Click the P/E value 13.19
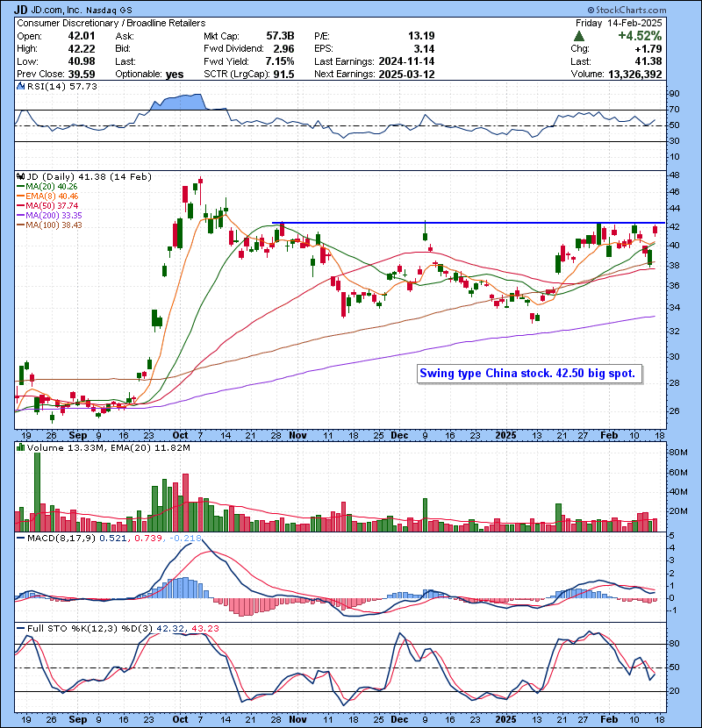 coord(421,36)
